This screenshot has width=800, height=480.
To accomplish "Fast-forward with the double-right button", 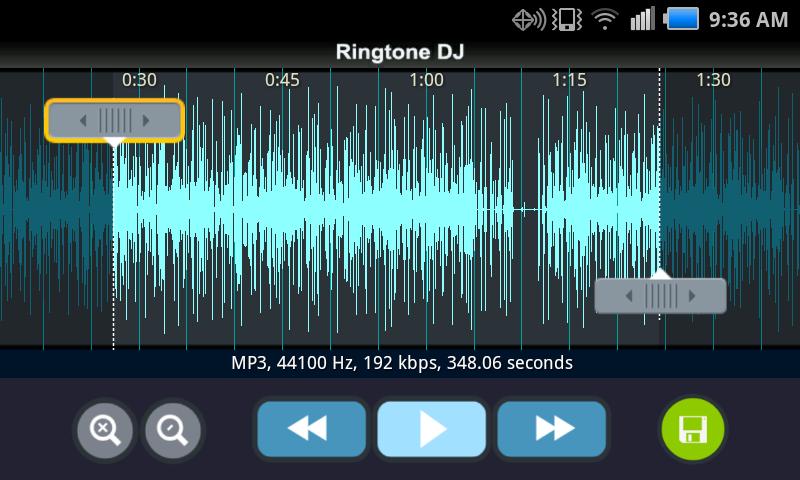I will tap(552, 428).
